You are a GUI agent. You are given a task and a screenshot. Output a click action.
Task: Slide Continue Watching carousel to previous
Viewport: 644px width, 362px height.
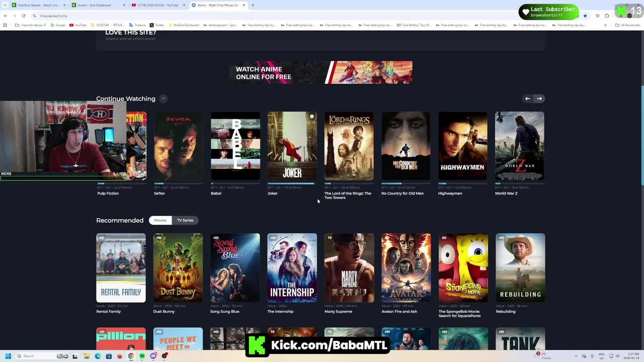pyautogui.click(x=527, y=99)
